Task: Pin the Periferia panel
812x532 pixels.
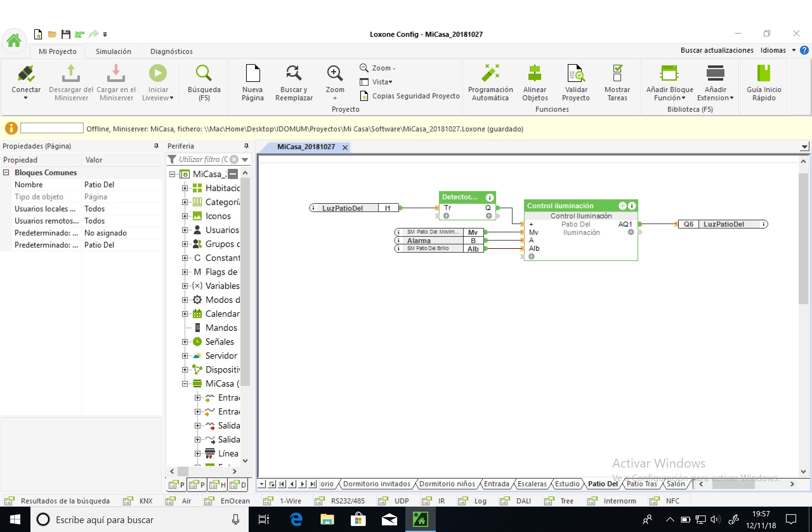Action: tap(246, 146)
